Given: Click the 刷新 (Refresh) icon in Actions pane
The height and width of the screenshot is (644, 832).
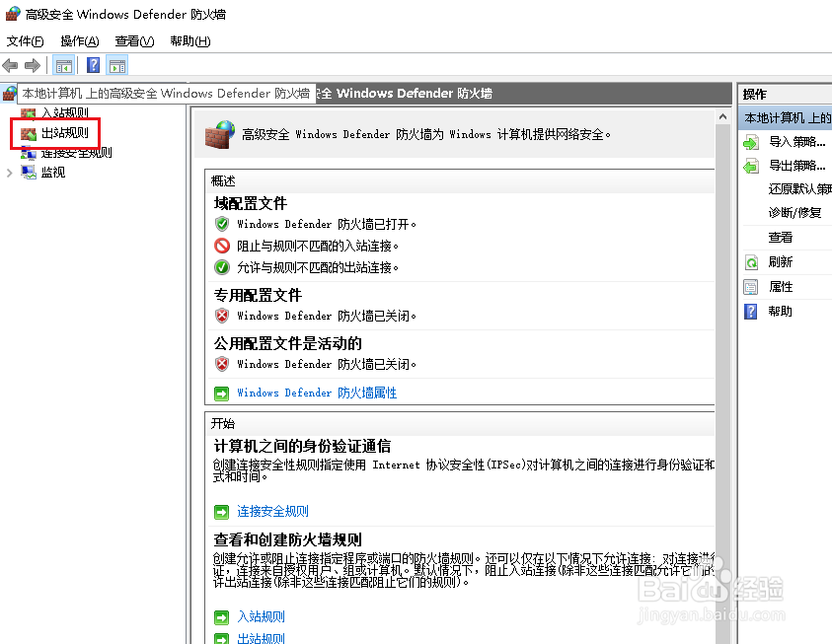Looking at the screenshot, I should [x=751, y=261].
